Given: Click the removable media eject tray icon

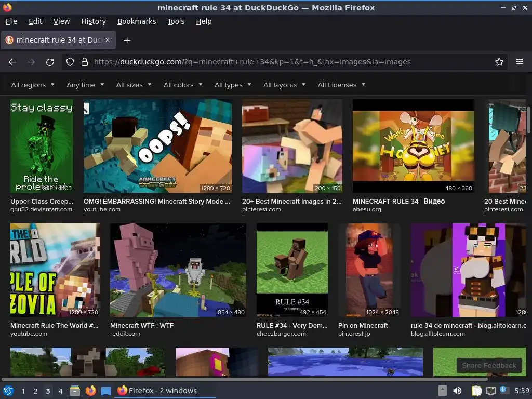Looking at the screenshot, I should pos(443,391).
